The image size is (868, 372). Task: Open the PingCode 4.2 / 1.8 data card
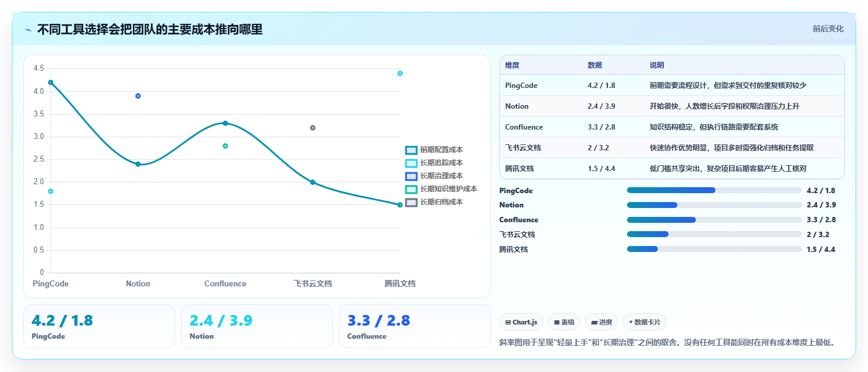tap(99, 326)
